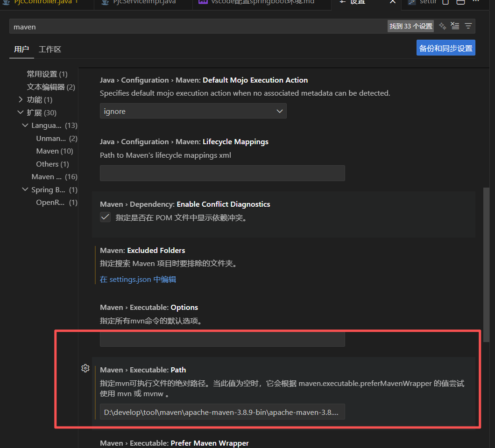Switch to the 工作区 tab
The image size is (495, 448).
click(50, 49)
